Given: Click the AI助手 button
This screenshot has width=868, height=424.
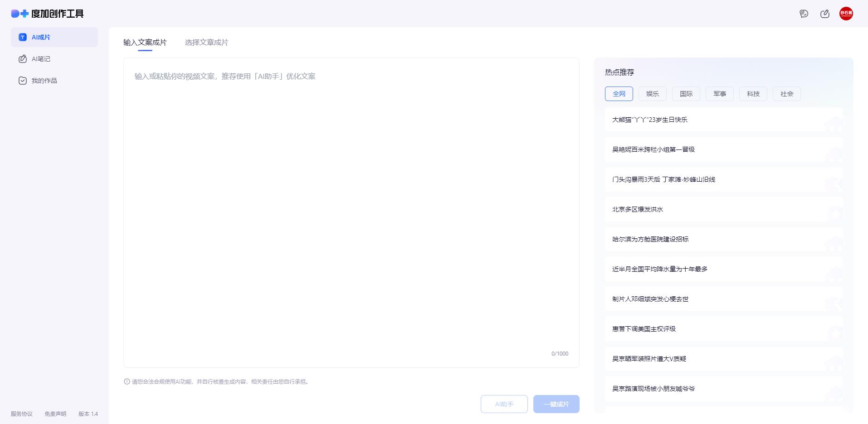Looking at the screenshot, I should (504, 404).
